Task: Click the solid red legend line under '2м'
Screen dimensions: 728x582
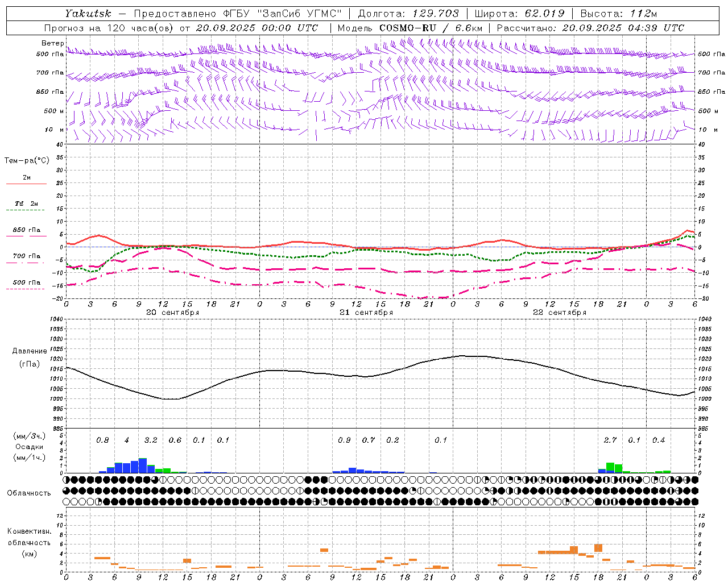Action: pyautogui.click(x=26, y=184)
